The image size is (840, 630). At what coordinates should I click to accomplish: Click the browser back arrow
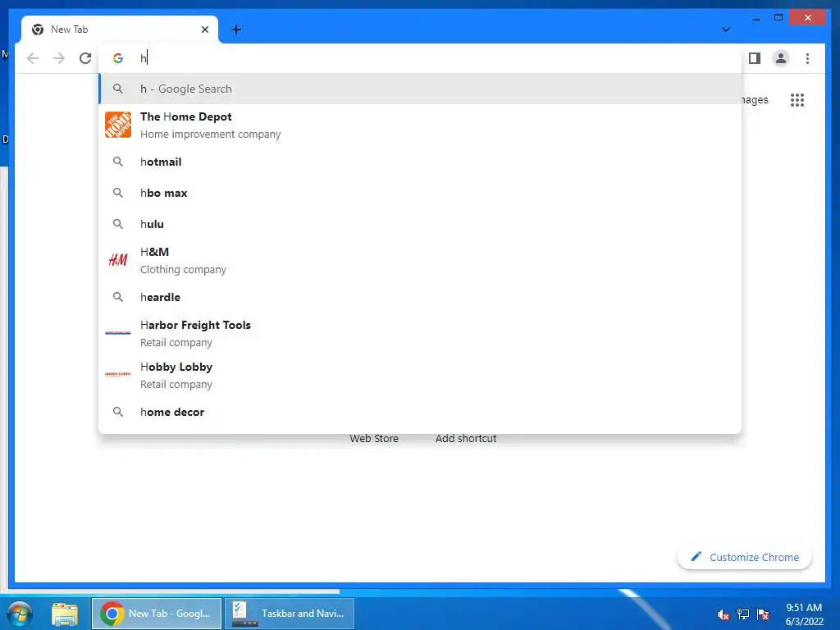(x=33, y=58)
